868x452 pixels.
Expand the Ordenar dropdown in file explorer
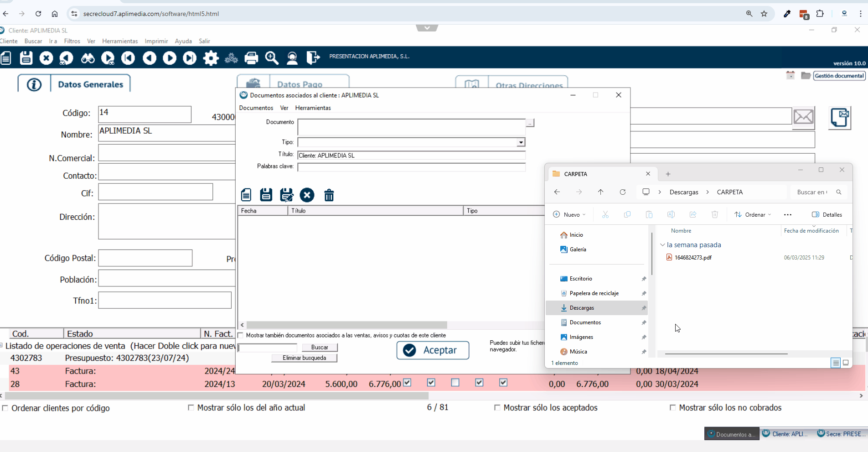pos(753,215)
